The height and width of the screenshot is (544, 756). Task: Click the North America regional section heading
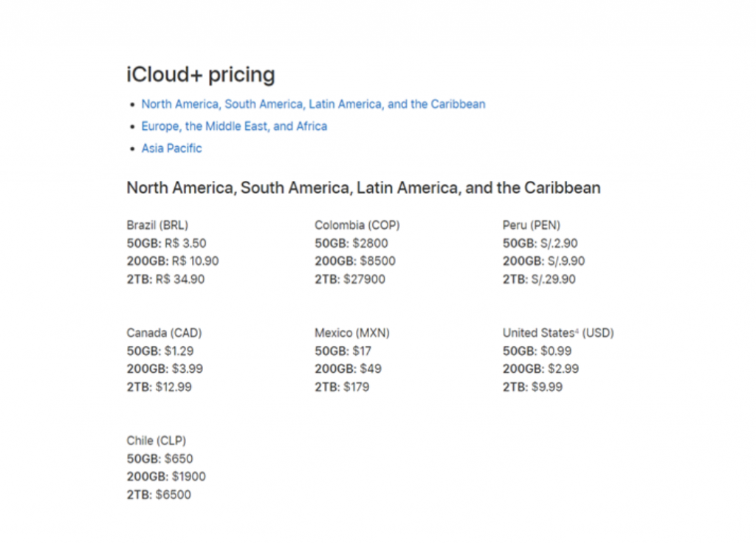[x=363, y=187]
